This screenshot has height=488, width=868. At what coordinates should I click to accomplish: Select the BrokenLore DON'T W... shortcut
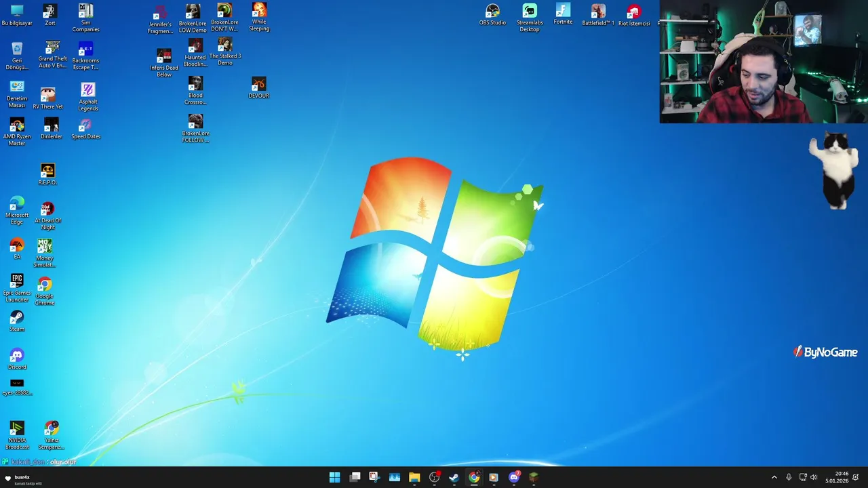click(x=224, y=18)
